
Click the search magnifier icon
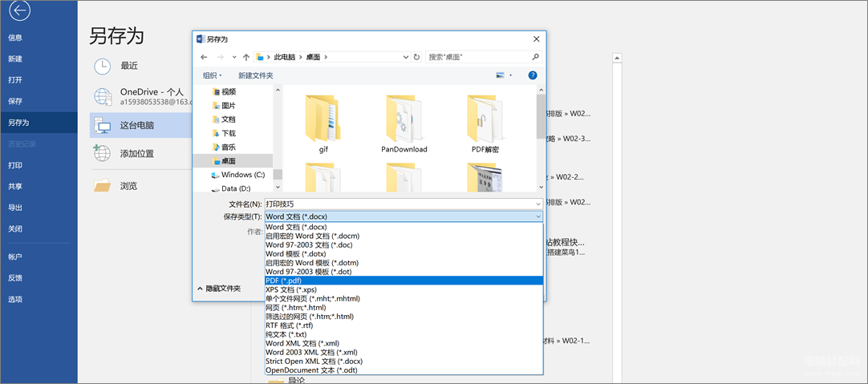(x=535, y=57)
